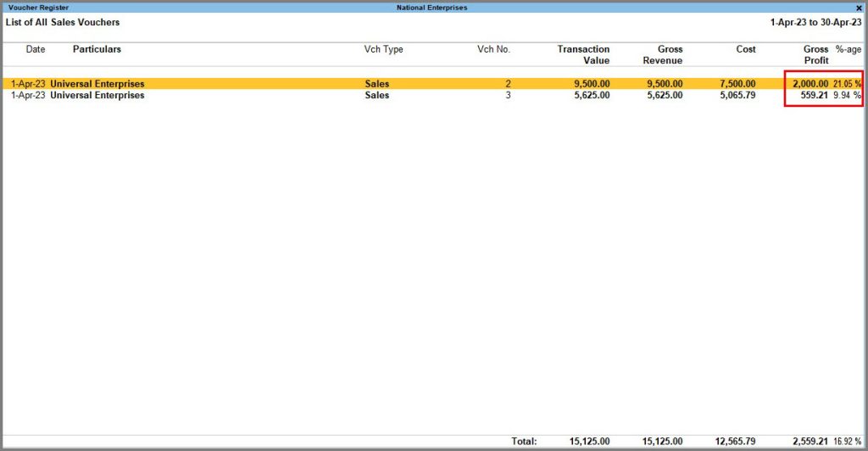
Task: Click gross profit 2,000.00
Action: pos(810,84)
